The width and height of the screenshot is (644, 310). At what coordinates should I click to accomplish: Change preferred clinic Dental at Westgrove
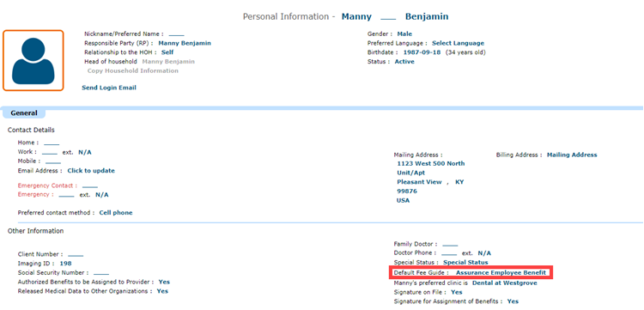pos(504,283)
